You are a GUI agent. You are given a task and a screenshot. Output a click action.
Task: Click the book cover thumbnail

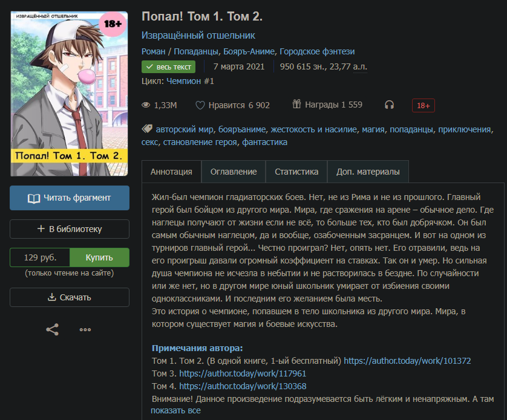click(x=69, y=94)
